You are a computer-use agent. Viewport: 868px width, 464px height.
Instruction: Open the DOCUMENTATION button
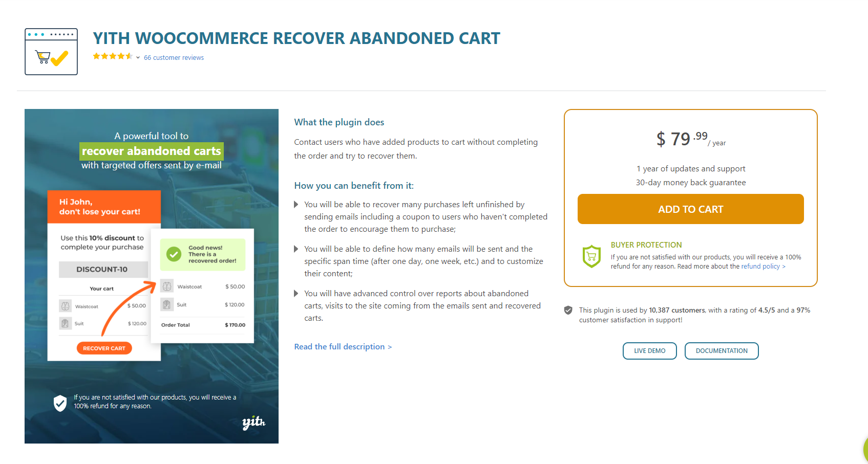[x=721, y=351]
